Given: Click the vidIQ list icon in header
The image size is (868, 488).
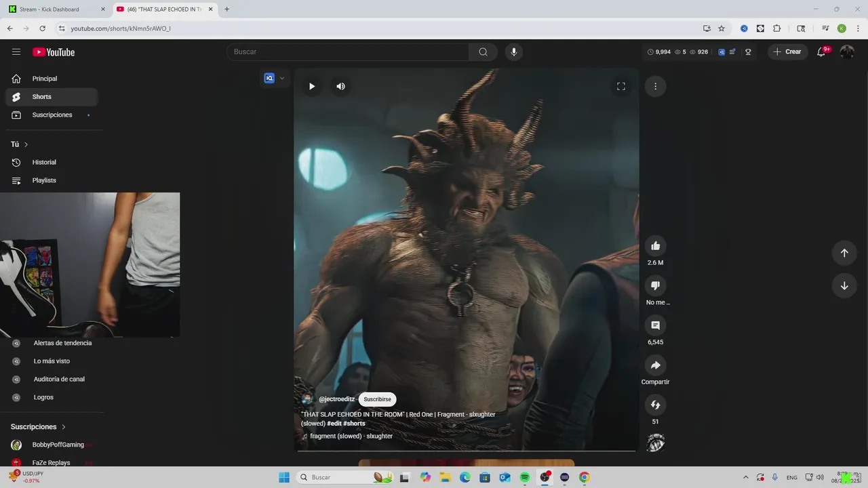Looking at the screenshot, I should point(732,52).
